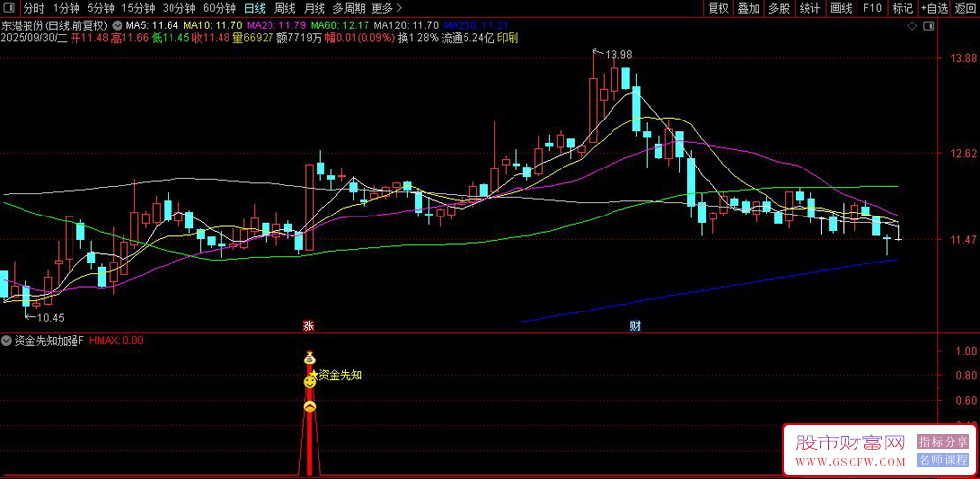Click the 资金先知 signal label
The height and width of the screenshot is (479, 980).
[x=341, y=375]
